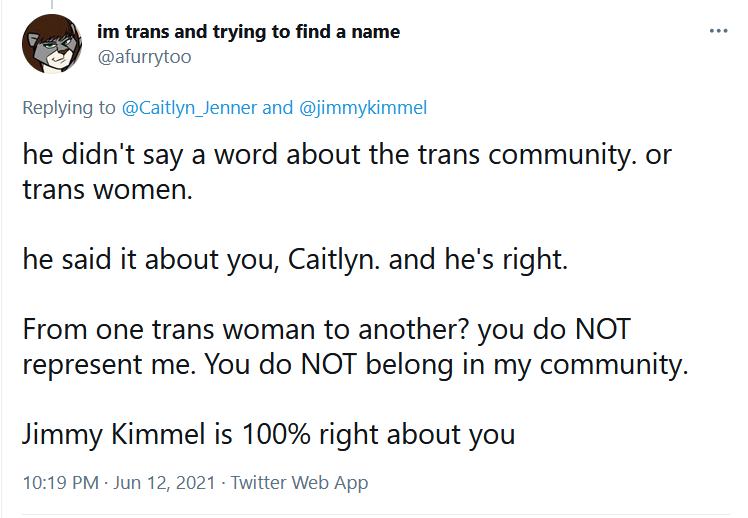Click the reply thread line above the avatar
Image resolution: width=748 pixels, height=518 pixels.
(x=52, y=5)
